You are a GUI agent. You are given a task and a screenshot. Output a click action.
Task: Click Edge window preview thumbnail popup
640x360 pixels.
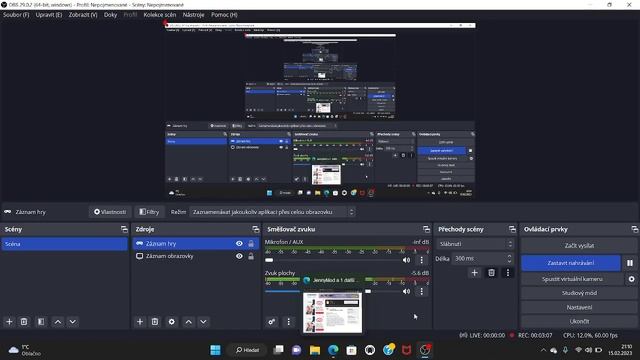pos(332,312)
